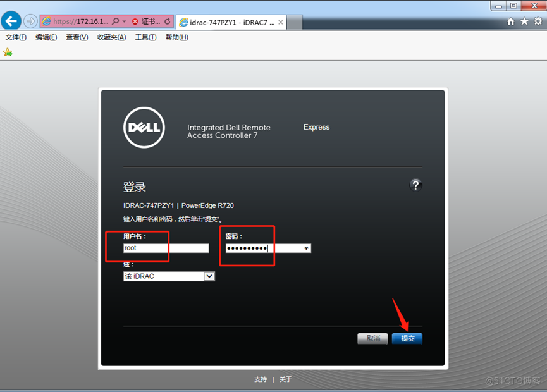Open the 工具(T) menu
The width and height of the screenshot is (547, 392).
pos(145,37)
